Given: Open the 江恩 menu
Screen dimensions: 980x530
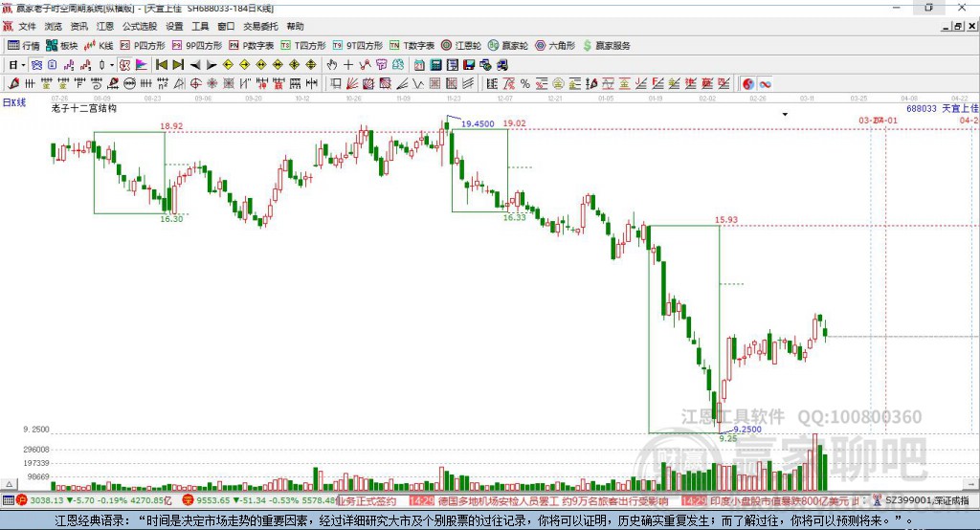Looking at the screenshot, I should pyautogui.click(x=105, y=26).
